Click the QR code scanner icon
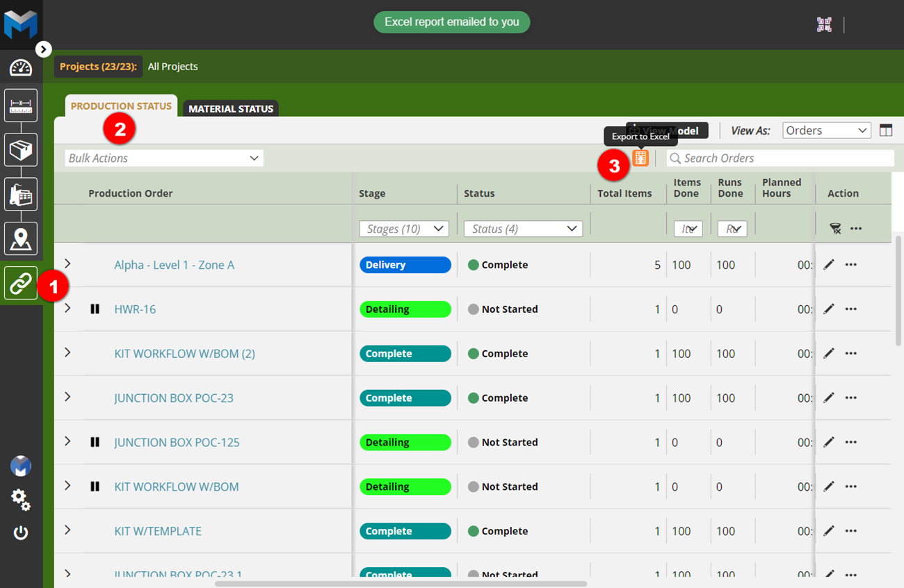 click(824, 25)
